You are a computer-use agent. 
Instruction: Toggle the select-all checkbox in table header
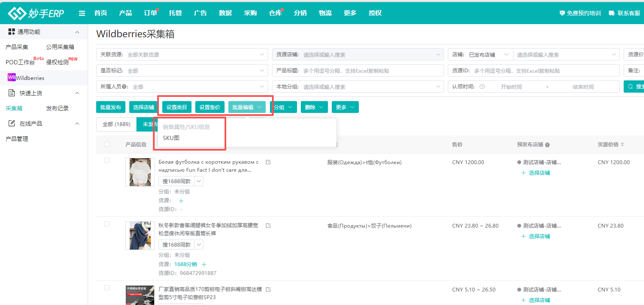tap(107, 144)
